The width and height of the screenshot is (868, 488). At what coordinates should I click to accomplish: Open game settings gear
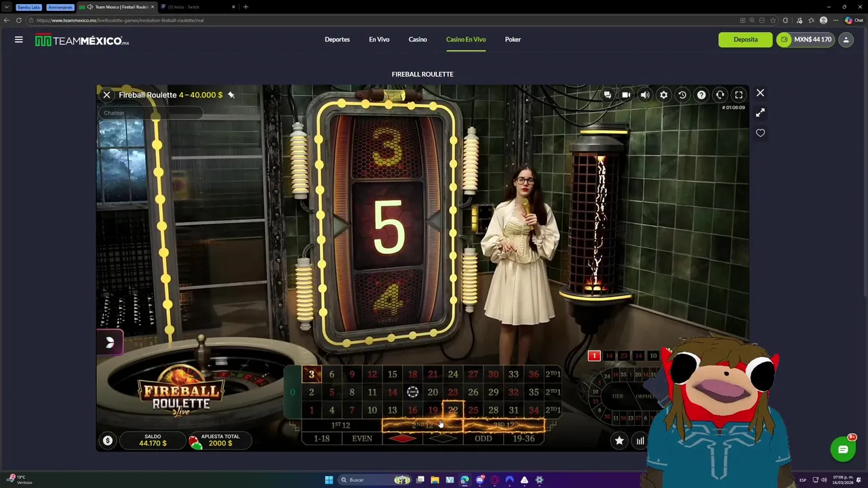coord(664,95)
